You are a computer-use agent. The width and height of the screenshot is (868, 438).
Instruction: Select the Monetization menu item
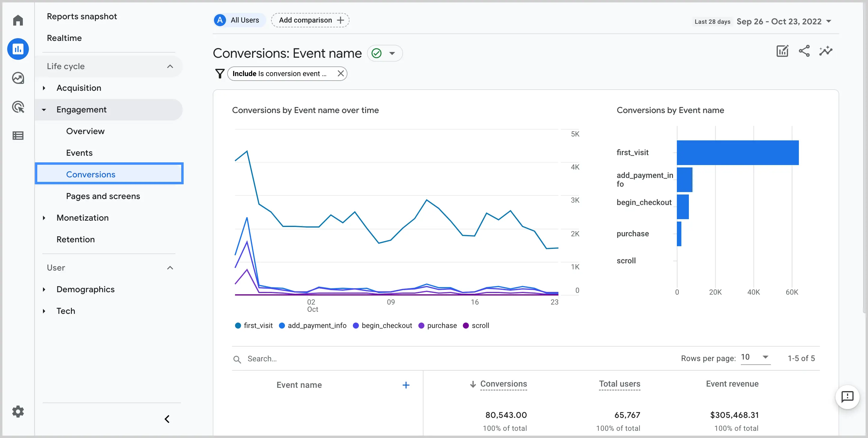click(82, 218)
